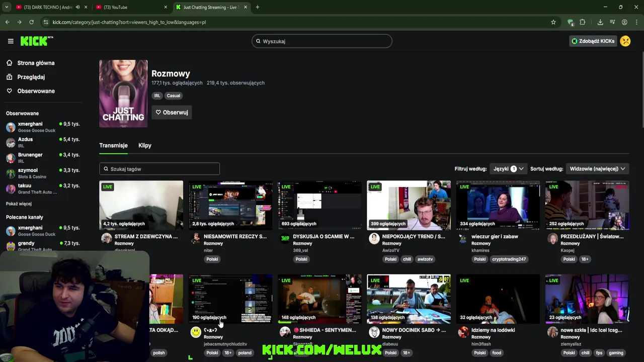
Task: Open NOWY DOCINEK SABO stream thumbnail
Action: pyautogui.click(x=409, y=299)
